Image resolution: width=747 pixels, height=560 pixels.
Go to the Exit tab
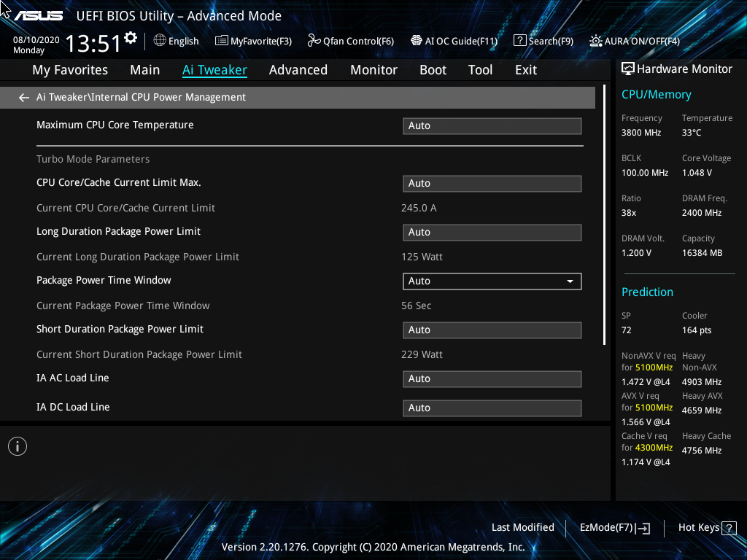click(x=525, y=69)
